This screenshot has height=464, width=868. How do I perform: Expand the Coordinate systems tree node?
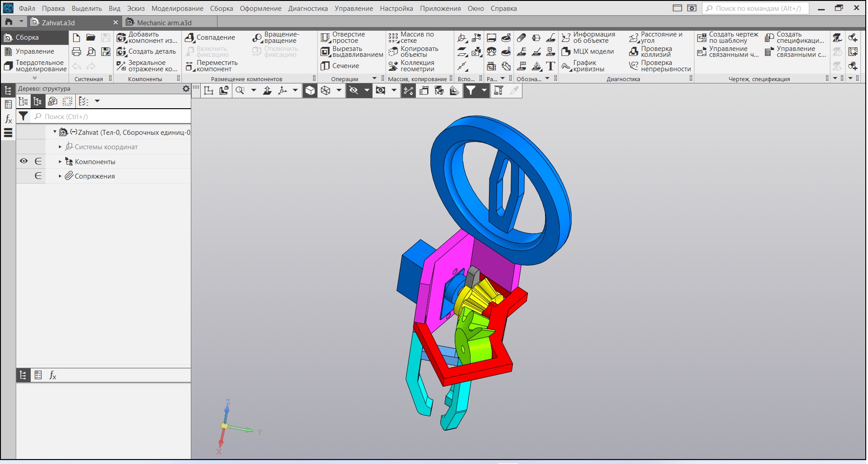pyautogui.click(x=60, y=147)
